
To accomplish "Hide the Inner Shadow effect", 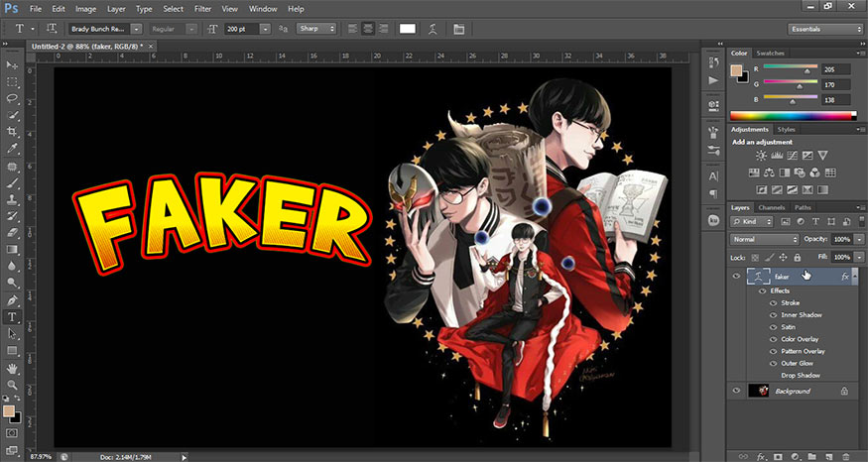I will pyautogui.click(x=774, y=315).
